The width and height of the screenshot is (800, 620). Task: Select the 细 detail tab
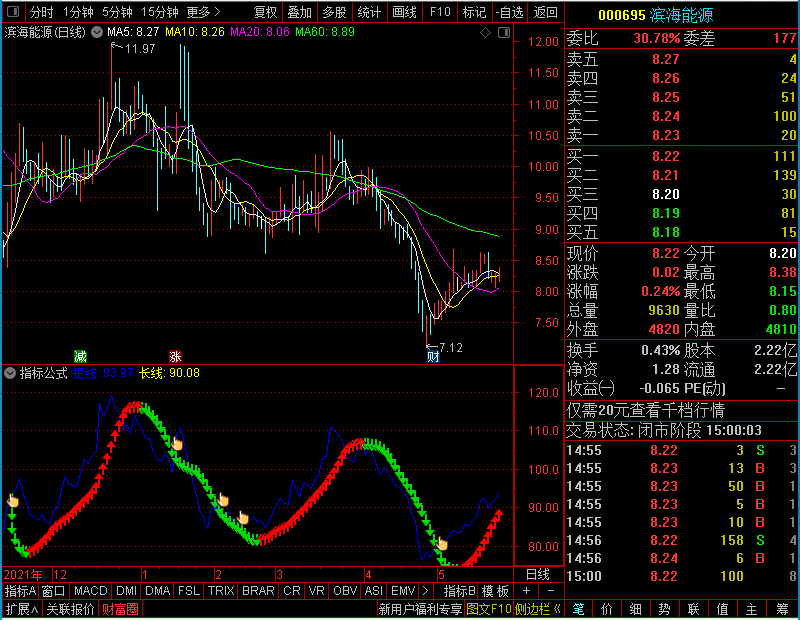point(635,609)
